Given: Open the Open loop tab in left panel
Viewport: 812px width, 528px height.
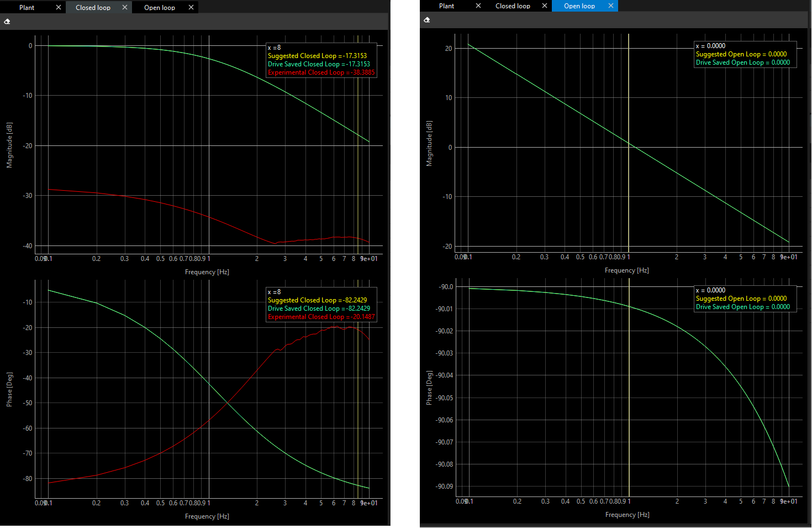Looking at the screenshot, I should [x=159, y=7].
